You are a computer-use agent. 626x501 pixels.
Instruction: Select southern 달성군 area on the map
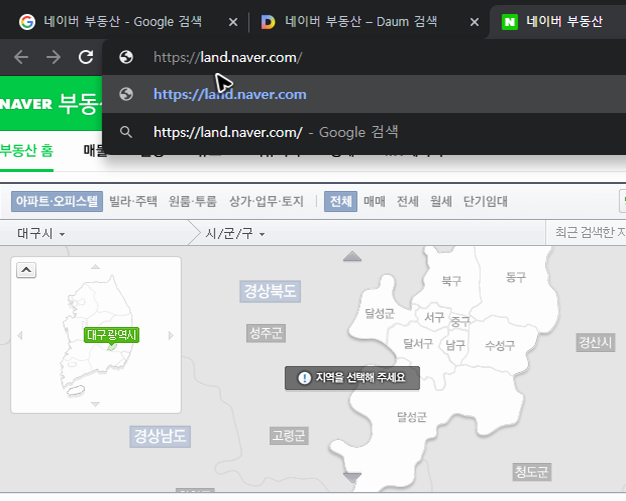(412, 417)
